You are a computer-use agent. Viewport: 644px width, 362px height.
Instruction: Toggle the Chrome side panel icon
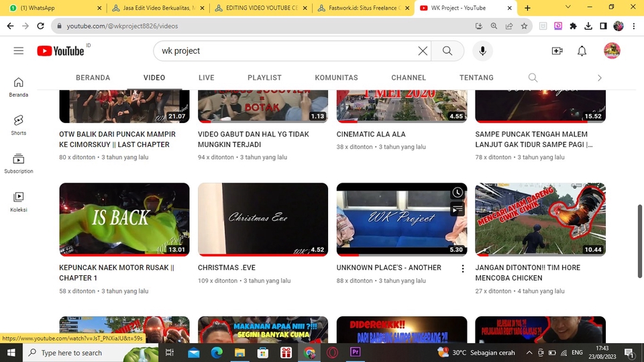coord(603,26)
